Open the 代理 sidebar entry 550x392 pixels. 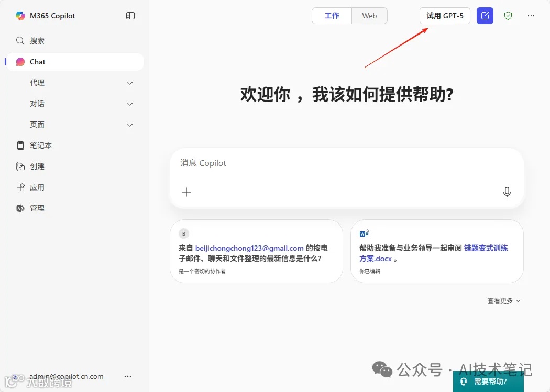click(37, 83)
